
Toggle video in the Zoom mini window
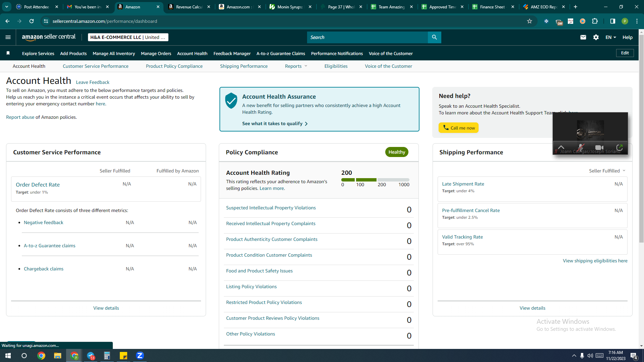click(599, 147)
